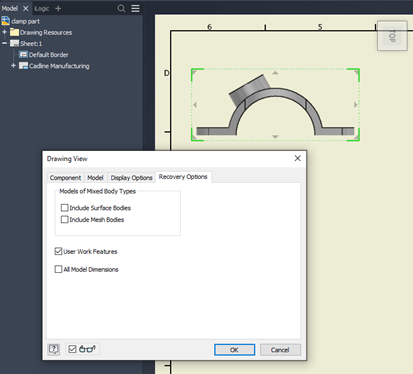Click the Drawing Resources tree label
The height and width of the screenshot is (374, 413).
tap(46, 33)
